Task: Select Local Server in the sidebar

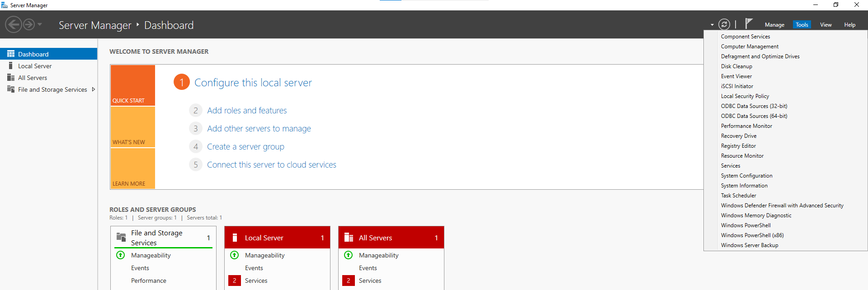Action: [x=48, y=66]
